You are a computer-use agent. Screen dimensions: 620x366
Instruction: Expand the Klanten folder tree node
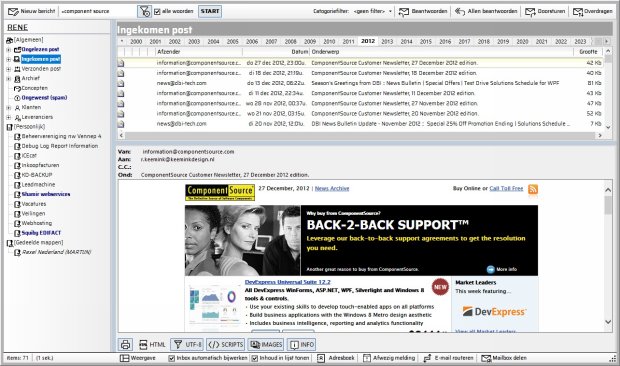(8, 108)
